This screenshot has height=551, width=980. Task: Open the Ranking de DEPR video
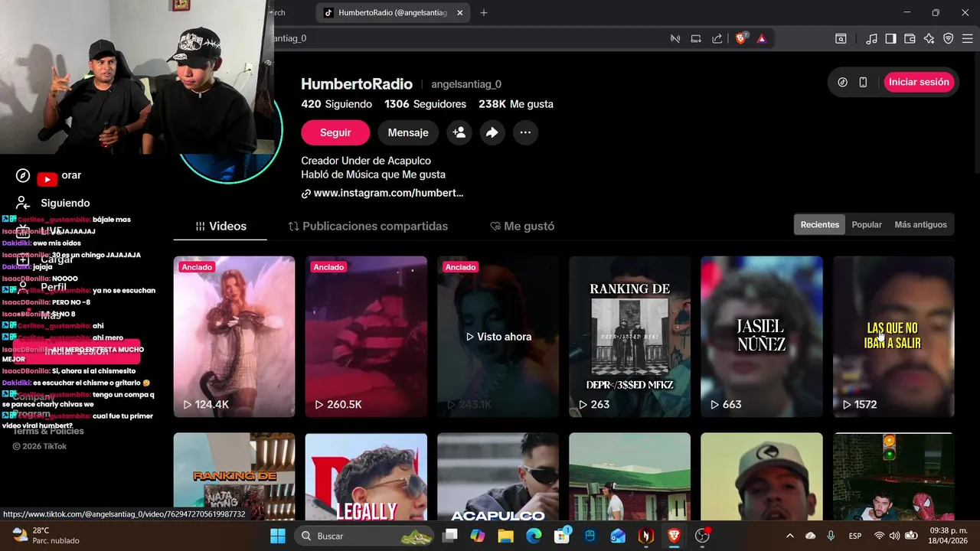(x=629, y=337)
